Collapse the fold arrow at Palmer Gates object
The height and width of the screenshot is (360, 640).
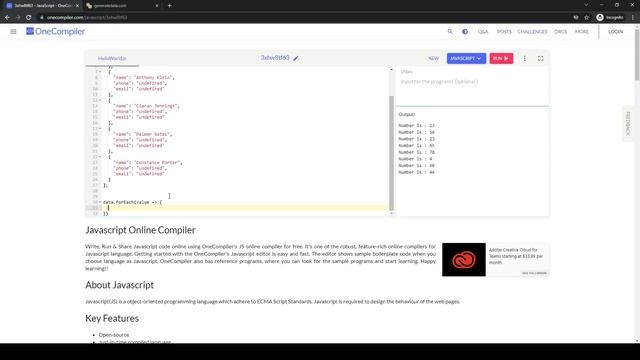pos(100,129)
